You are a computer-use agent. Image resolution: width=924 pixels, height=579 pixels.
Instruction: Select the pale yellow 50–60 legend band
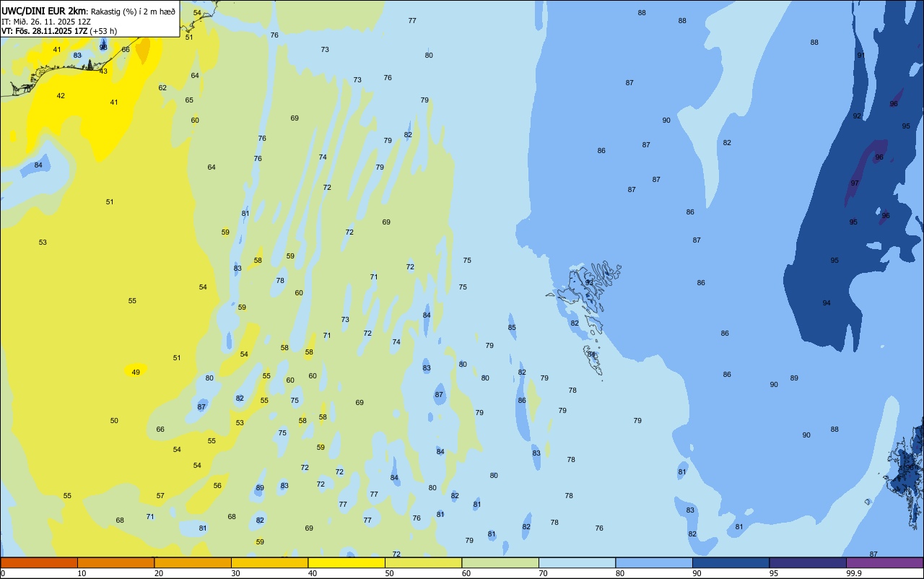(x=423, y=562)
